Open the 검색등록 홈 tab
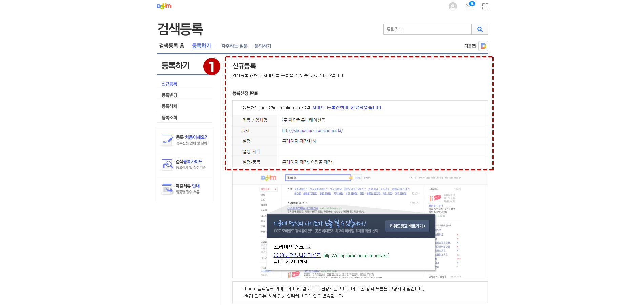Screen dimensions: 644x305 [172, 46]
